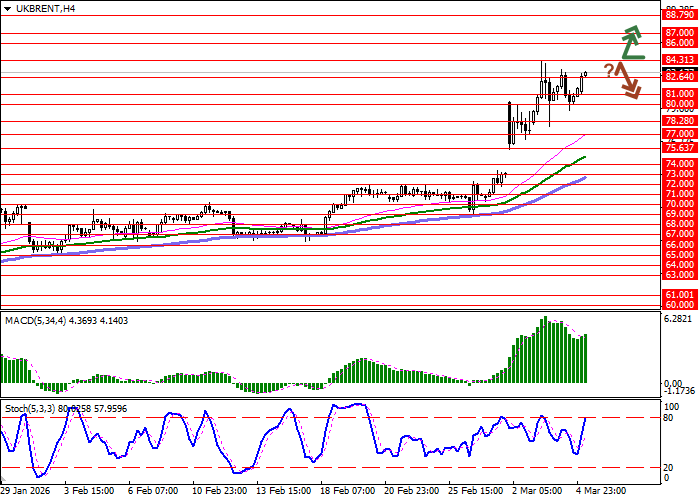Select the 88.790 price level label
The height and width of the screenshot is (500, 700).
[x=679, y=15]
